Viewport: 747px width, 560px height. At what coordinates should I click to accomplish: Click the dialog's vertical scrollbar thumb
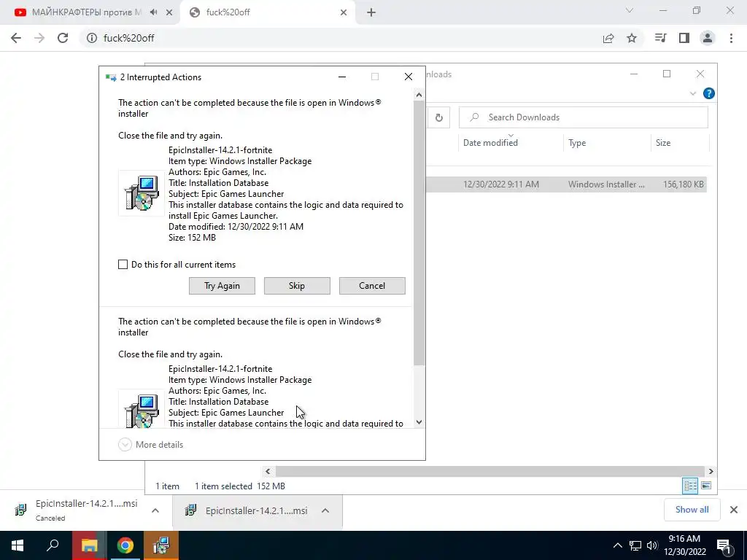click(419, 233)
